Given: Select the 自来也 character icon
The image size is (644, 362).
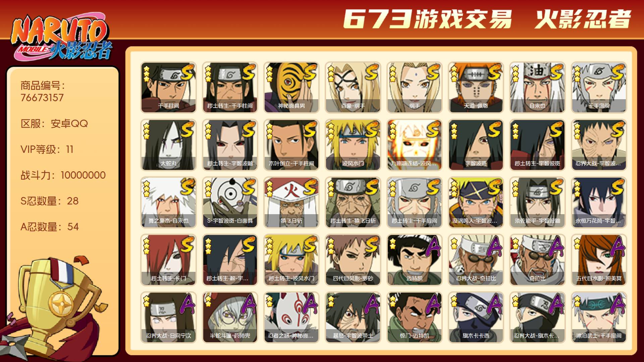Looking at the screenshot, I should coord(537,87).
